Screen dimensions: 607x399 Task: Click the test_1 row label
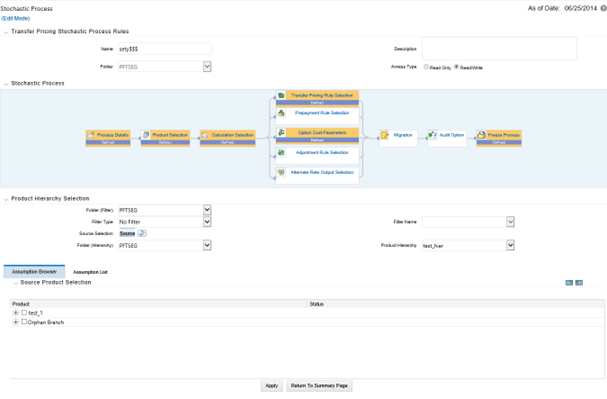pyautogui.click(x=35, y=313)
